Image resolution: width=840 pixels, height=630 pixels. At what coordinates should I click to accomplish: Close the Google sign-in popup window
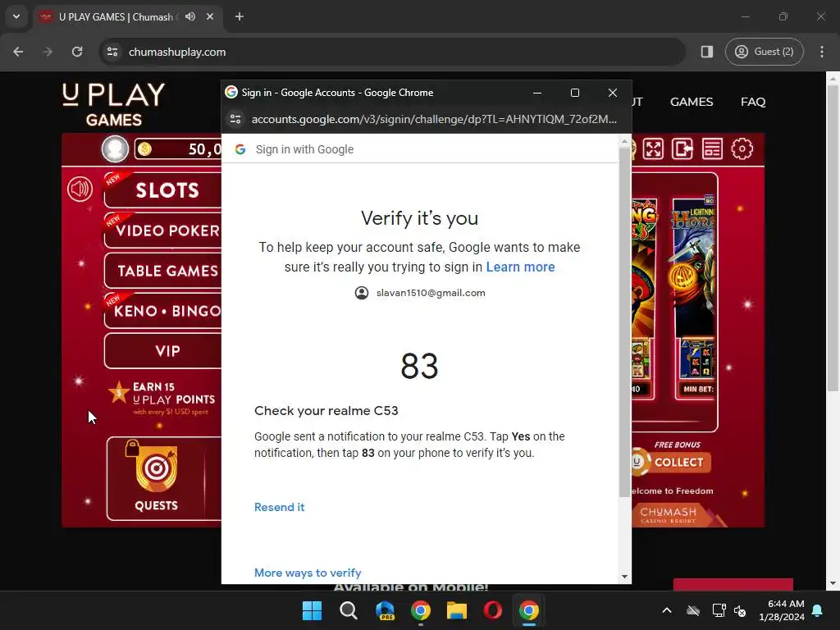coord(613,93)
